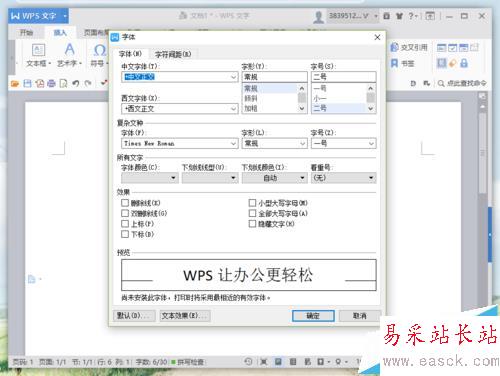The width and height of the screenshot is (500, 376).
Task: Enable the 全部大写字母 all caps checkbox
Action: [252, 213]
